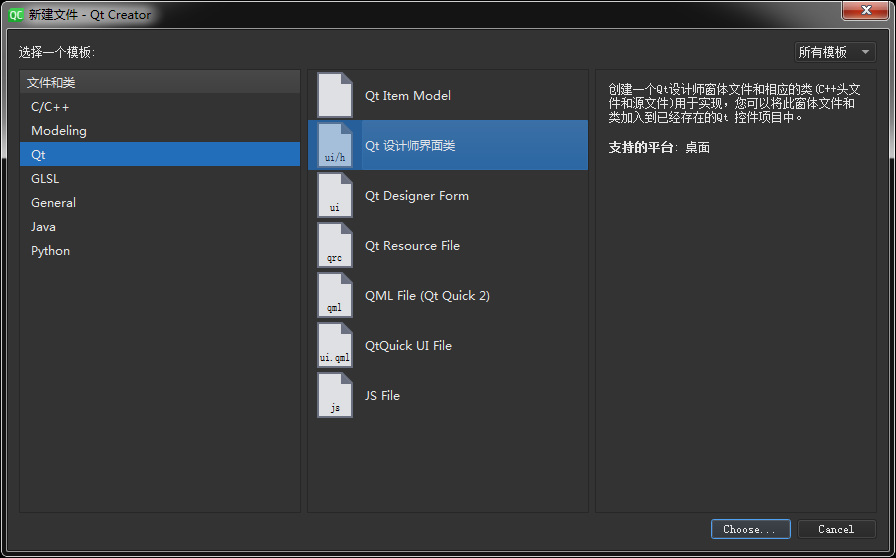Select the Modeling category
Screen dimensions: 896x558
pos(160,130)
